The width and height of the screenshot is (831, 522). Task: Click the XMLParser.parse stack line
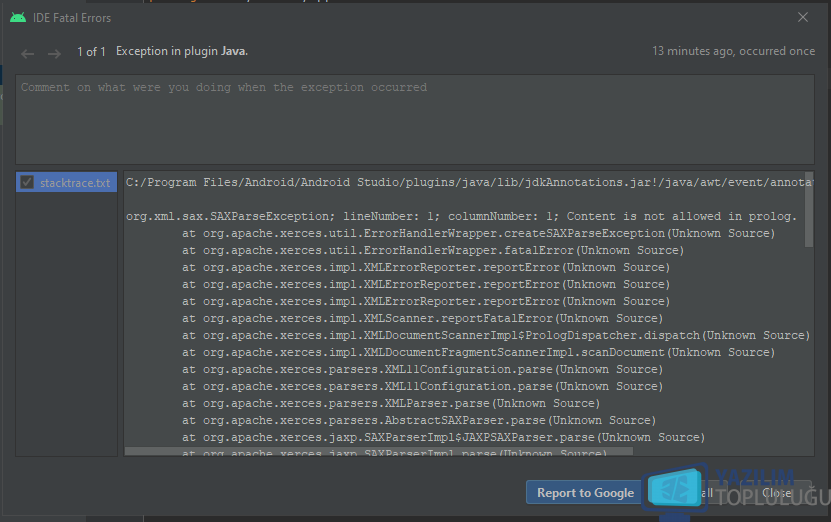click(391, 403)
